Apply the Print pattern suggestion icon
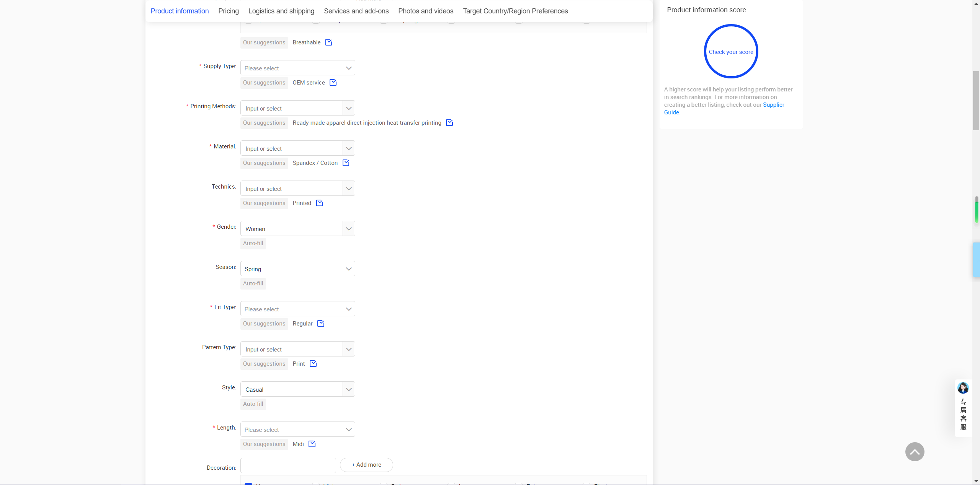The image size is (980, 485). 313,364
